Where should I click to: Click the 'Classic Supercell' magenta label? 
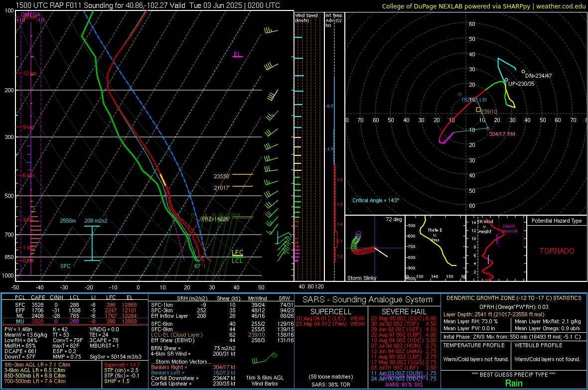point(509,229)
